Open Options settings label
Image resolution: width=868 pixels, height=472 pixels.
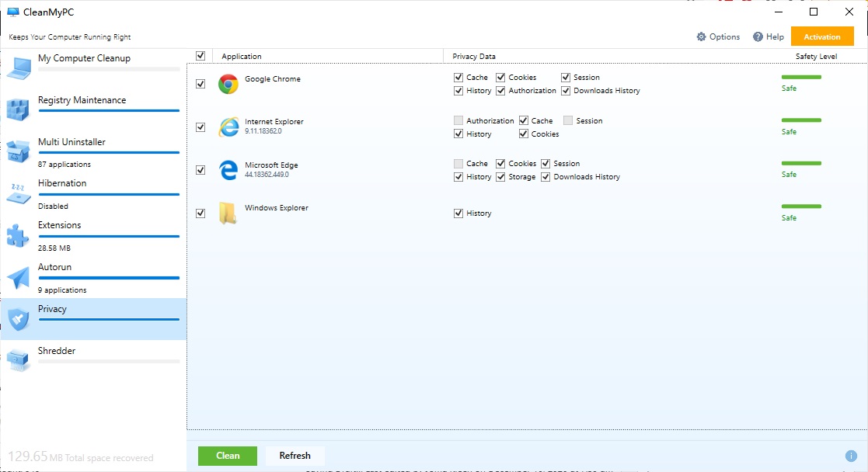tap(724, 36)
